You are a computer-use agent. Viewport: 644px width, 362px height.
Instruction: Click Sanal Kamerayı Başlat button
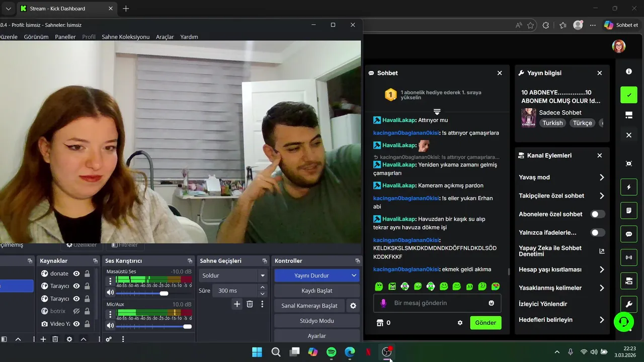309,306
